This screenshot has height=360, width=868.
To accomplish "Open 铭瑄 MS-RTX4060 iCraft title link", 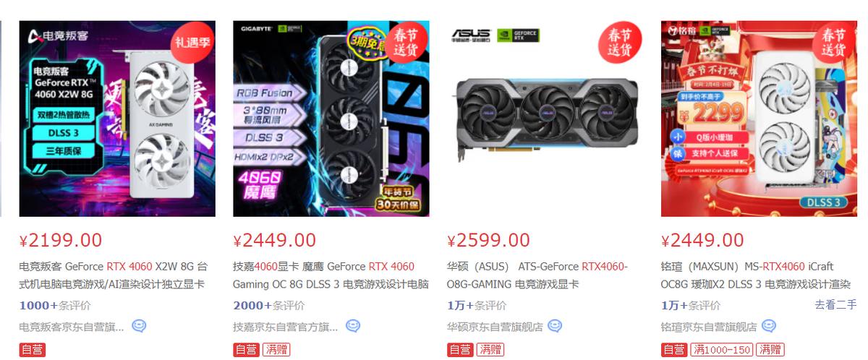I will [x=756, y=275].
